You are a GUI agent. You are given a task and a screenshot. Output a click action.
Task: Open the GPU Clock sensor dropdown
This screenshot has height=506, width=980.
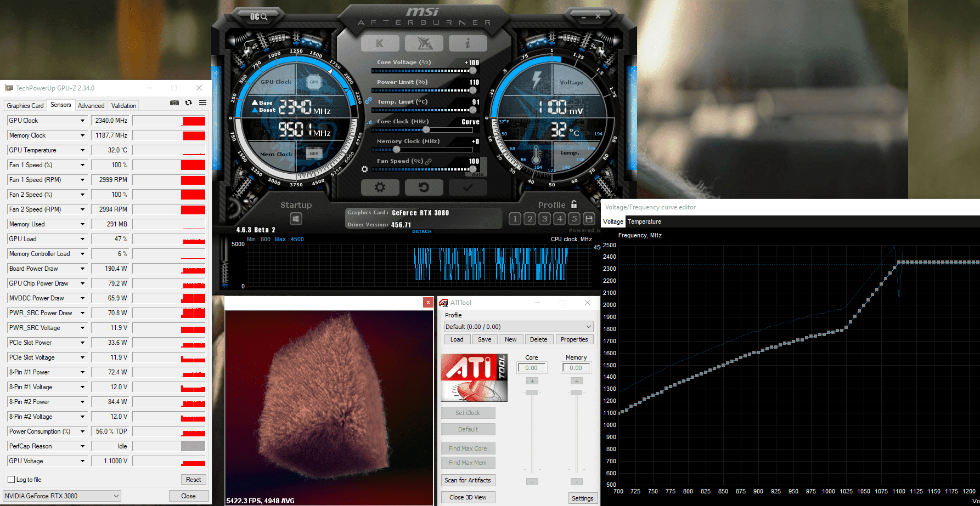[83, 121]
